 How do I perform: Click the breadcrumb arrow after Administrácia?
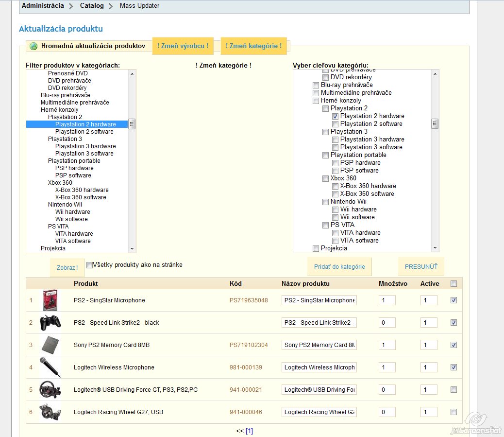(71, 6)
